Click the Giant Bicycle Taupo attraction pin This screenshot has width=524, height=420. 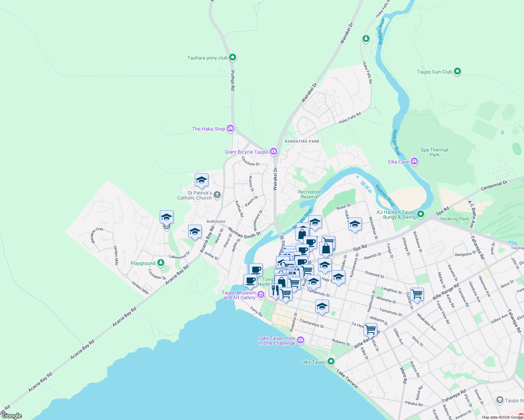point(273,152)
